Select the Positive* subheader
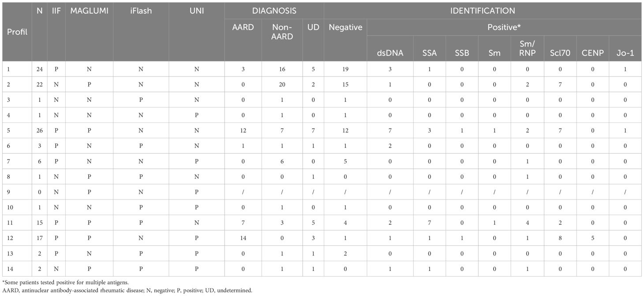Screen dimensions: 644x296 504,27
